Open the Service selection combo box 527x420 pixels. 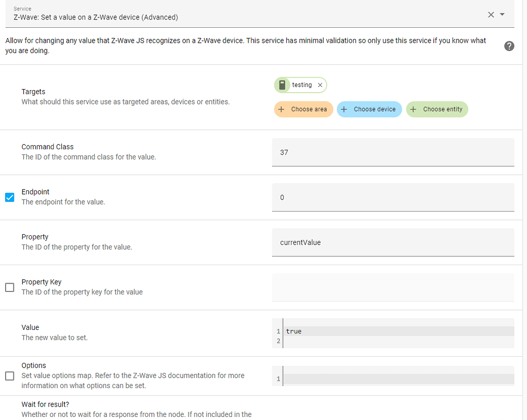247,17
